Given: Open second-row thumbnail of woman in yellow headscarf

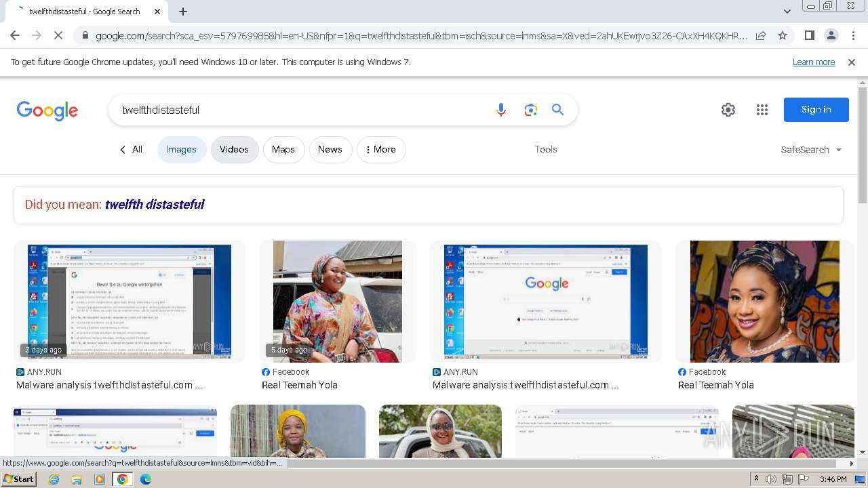Looking at the screenshot, I should 298,431.
